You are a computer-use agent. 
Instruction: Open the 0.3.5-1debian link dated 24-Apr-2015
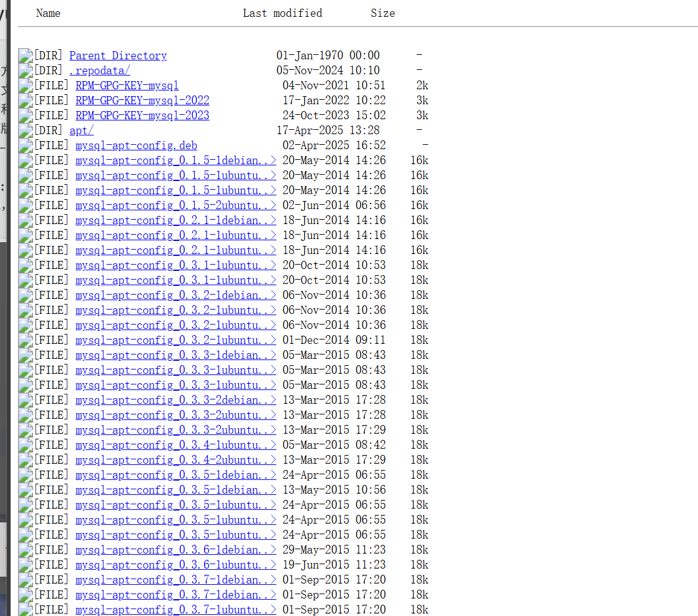point(176,475)
